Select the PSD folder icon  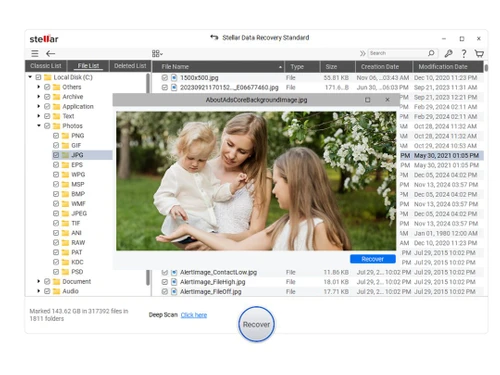click(x=65, y=272)
